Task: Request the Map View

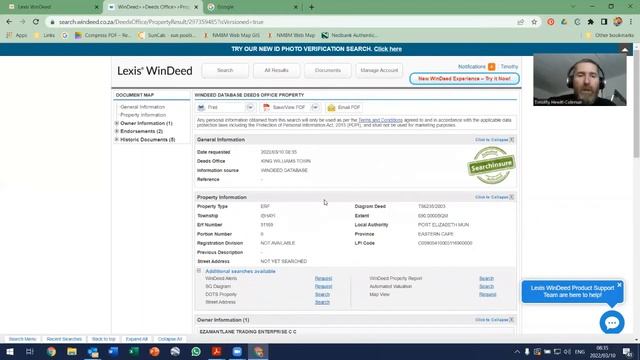Action: [488, 294]
